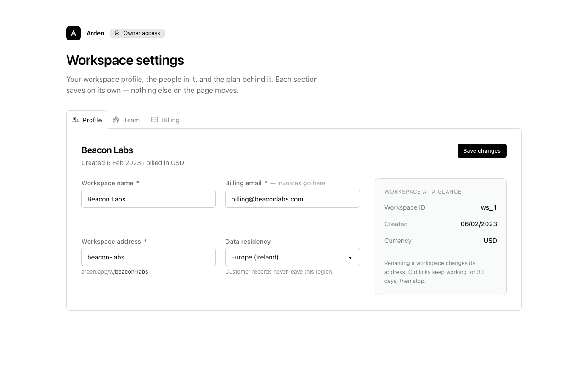Click 'Customer records never leave this region.' note
Screen dimensions: 588x368
coord(279,272)
